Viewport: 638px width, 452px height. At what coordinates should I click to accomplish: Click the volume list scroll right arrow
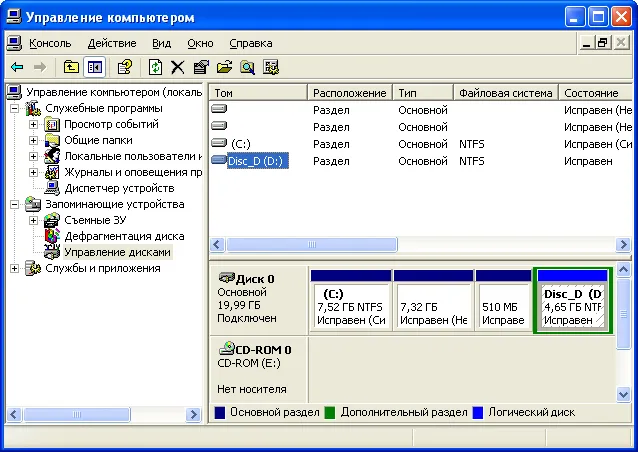click(623, 245)
